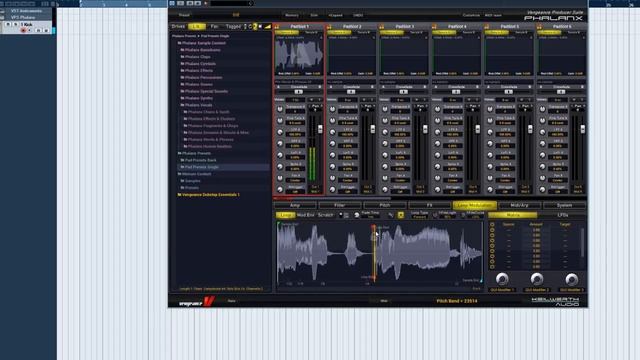640x360 pixels.
Task: Open the Filter tab
Action: point(340,205)
